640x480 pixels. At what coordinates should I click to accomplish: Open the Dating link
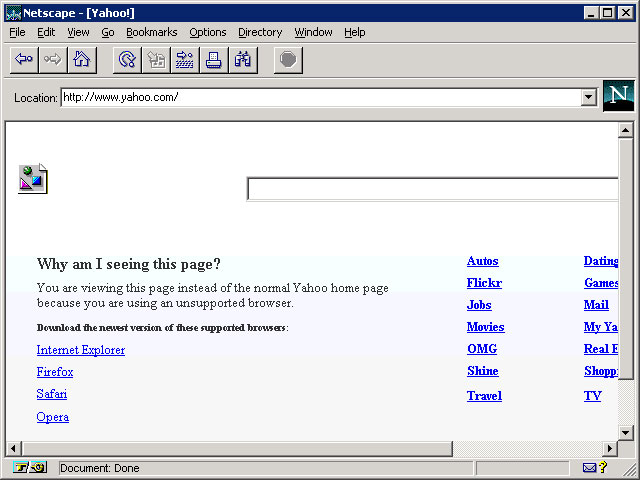(x=601, y=261)
